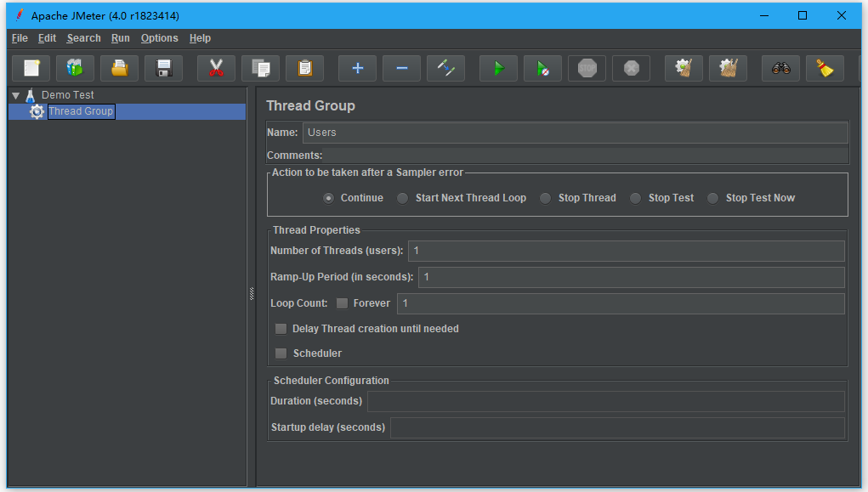
Task: Select the Stop Thread radio option
Action: pos(546,198)
